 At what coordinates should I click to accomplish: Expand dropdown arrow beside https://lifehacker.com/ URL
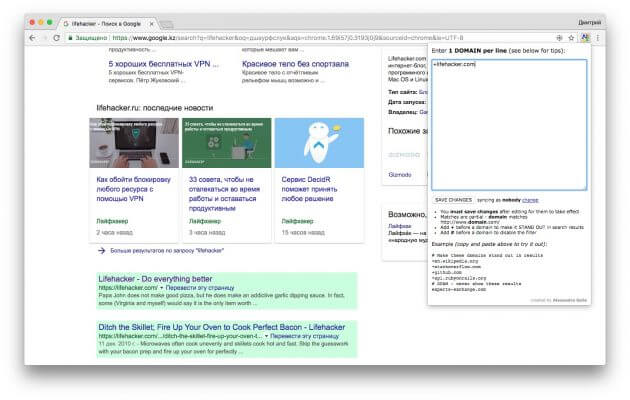(x=162, y=288)
